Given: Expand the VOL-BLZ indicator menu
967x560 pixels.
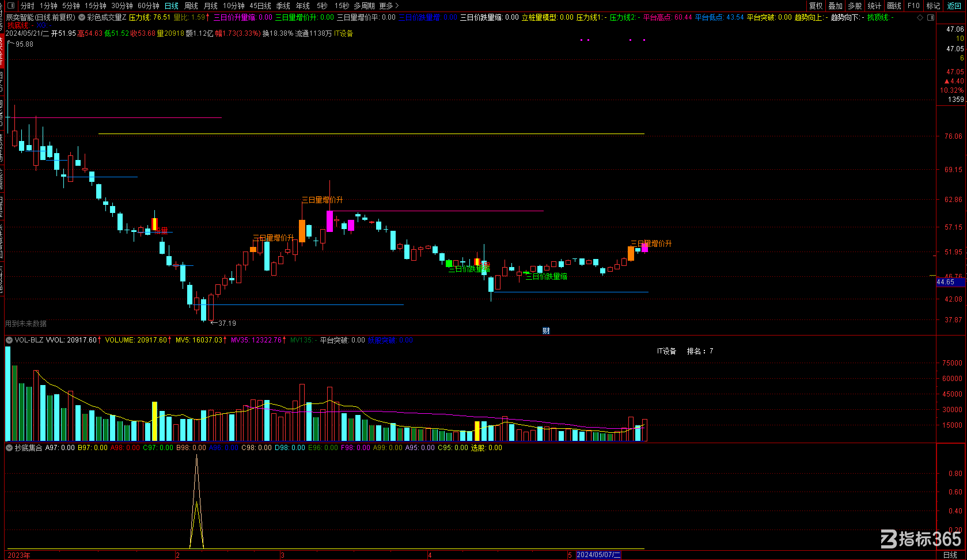Looking at the screenshot, I should pos(9,340).
